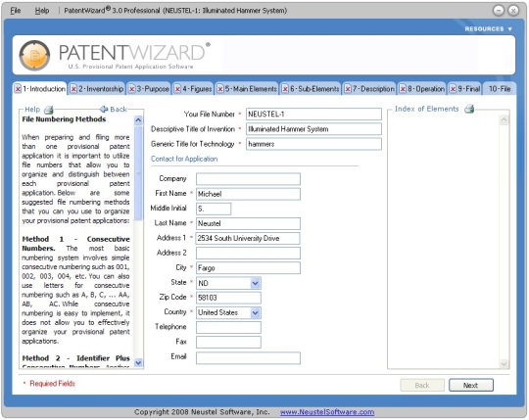This screenshot has width=529, height=420.
Task: Switch to 8-Operation tab
Action: click(421, 89)
